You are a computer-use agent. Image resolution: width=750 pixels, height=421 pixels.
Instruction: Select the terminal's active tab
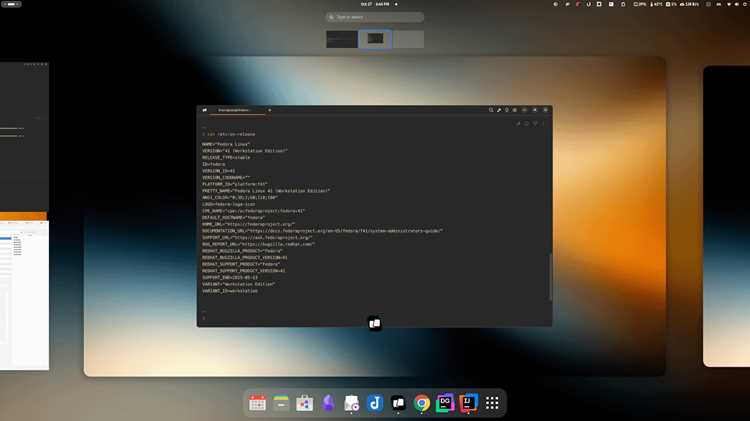237,110
